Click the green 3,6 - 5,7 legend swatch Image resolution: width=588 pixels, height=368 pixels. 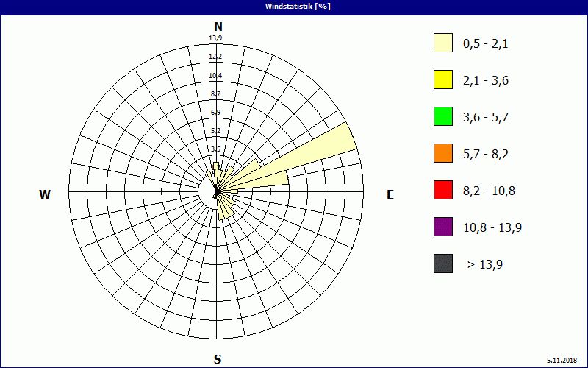pos(442,116)
